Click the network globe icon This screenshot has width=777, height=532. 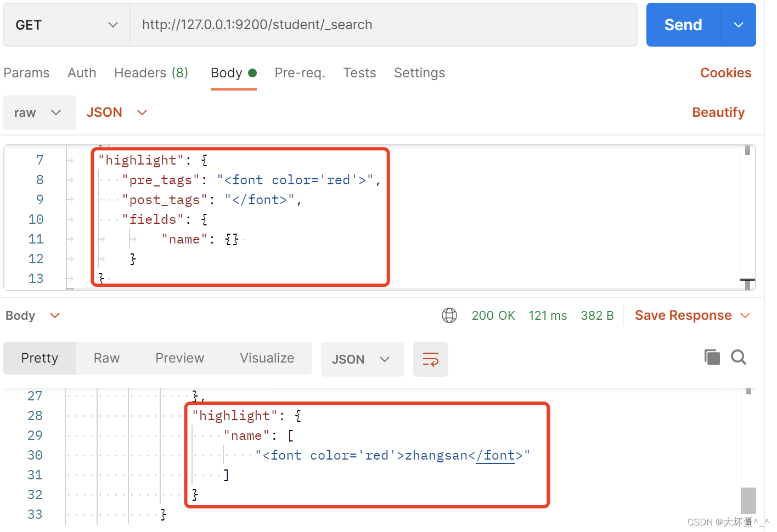(x=449, y=315)
